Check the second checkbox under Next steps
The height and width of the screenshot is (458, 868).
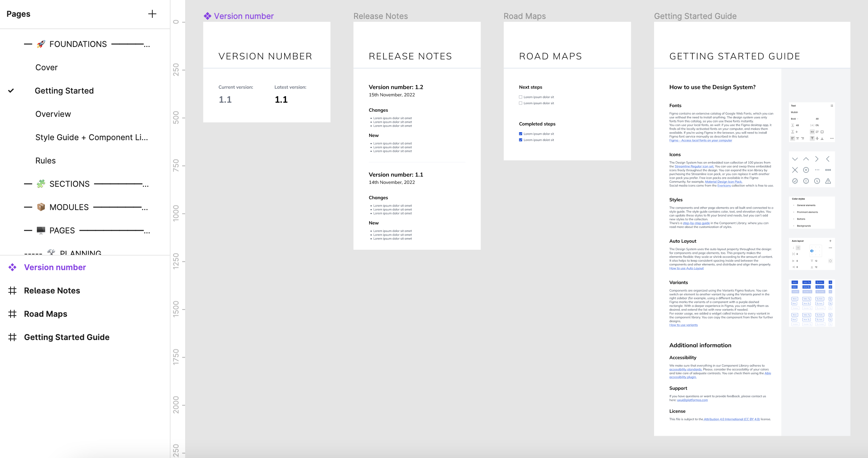click(x=521, y=103)
